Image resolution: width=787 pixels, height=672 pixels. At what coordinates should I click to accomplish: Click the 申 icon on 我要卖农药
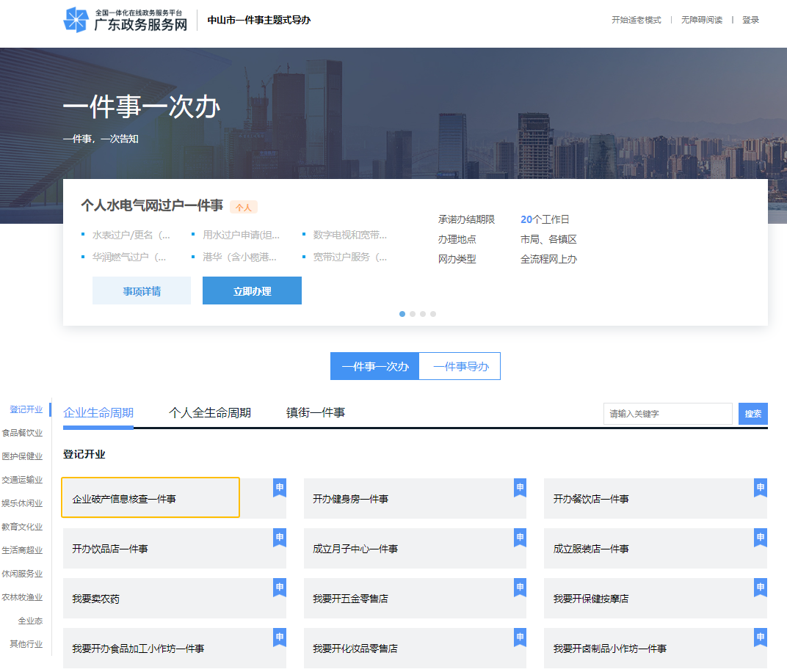(279, 585)
